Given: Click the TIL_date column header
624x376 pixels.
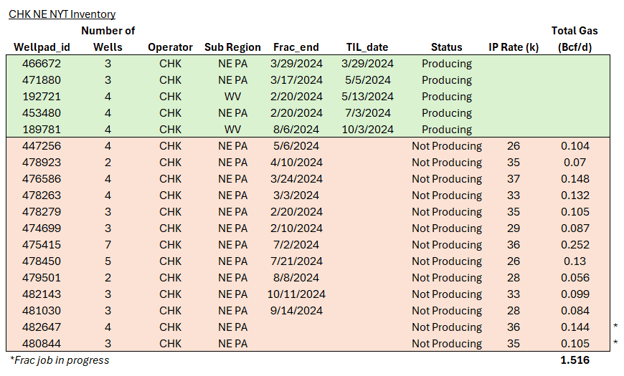Looking at the screenshot, I should click(367, 47).
